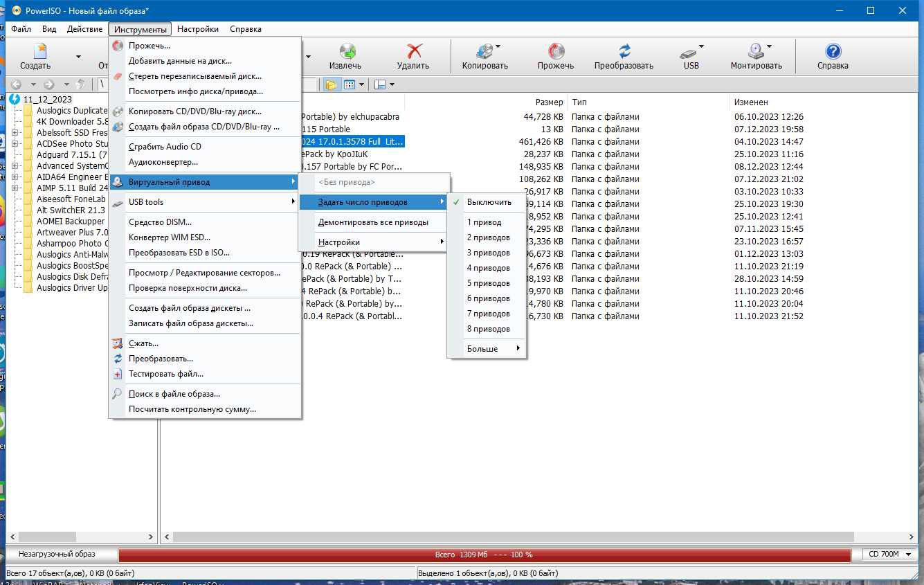Screen dimensions: 924x585
Task: Select the 1 привод option
Action: tap(487, 222)
